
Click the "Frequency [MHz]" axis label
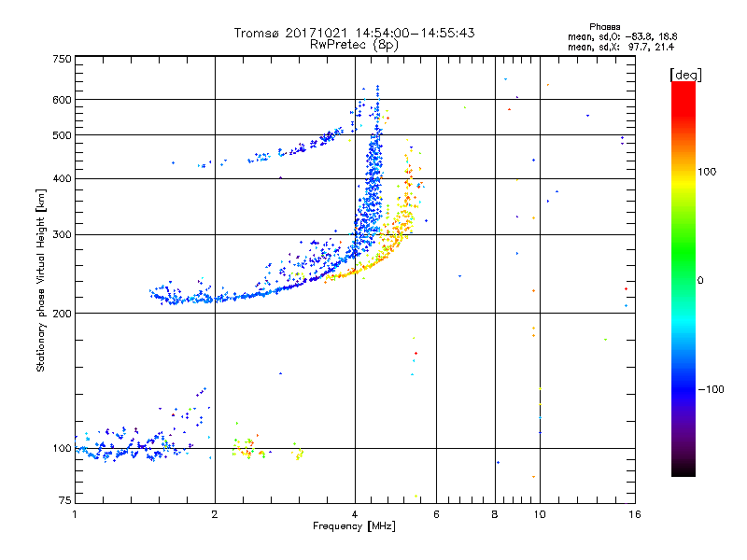[354, 526]
